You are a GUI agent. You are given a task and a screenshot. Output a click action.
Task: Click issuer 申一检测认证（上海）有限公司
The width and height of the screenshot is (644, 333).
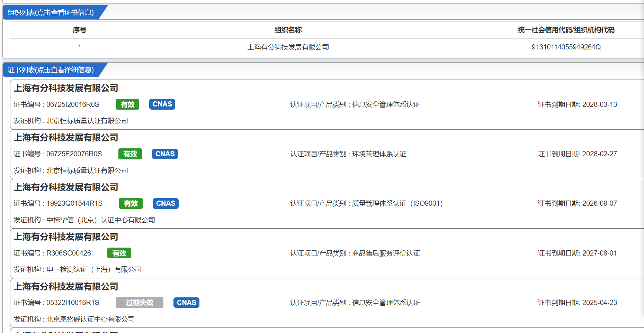[94, 269]
